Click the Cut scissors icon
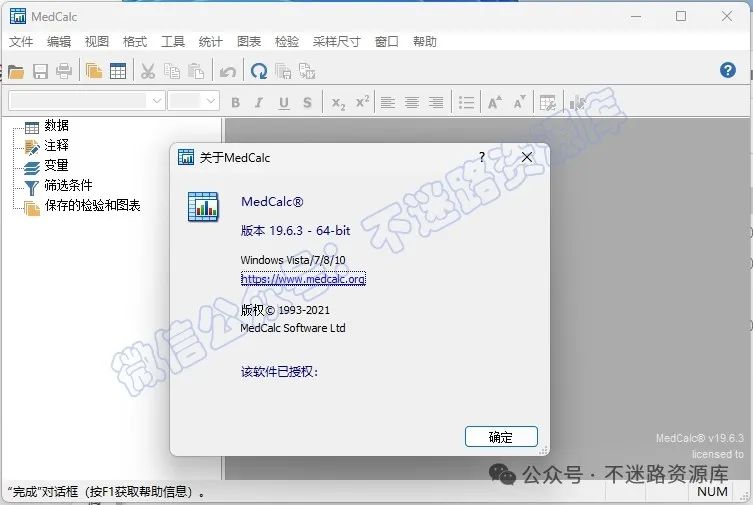 coord(148,72)
